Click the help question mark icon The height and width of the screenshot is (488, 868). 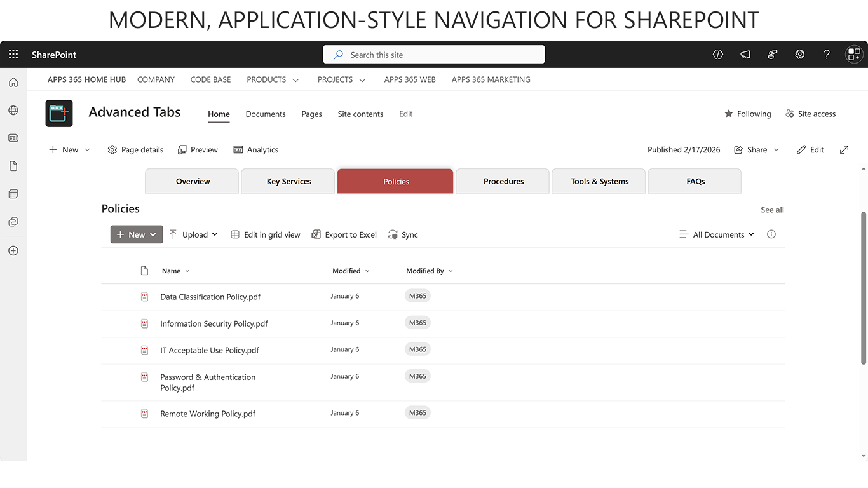[827, 55]
